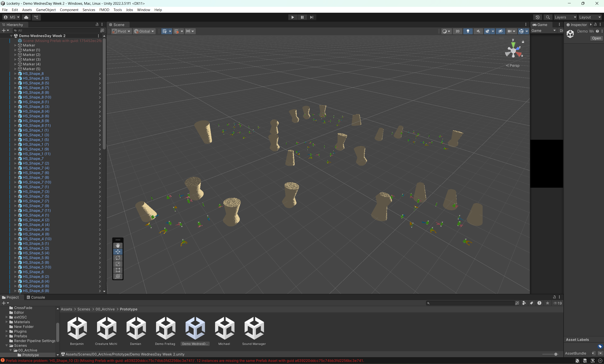Open Hierarchy search in scene picker icon

coord(102,30)
